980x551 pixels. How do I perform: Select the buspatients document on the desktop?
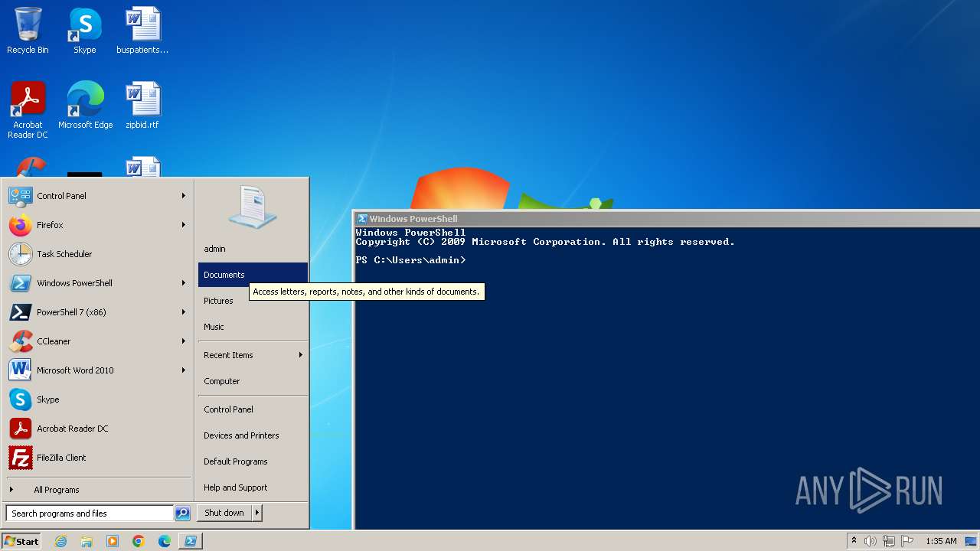click(142, 31)
